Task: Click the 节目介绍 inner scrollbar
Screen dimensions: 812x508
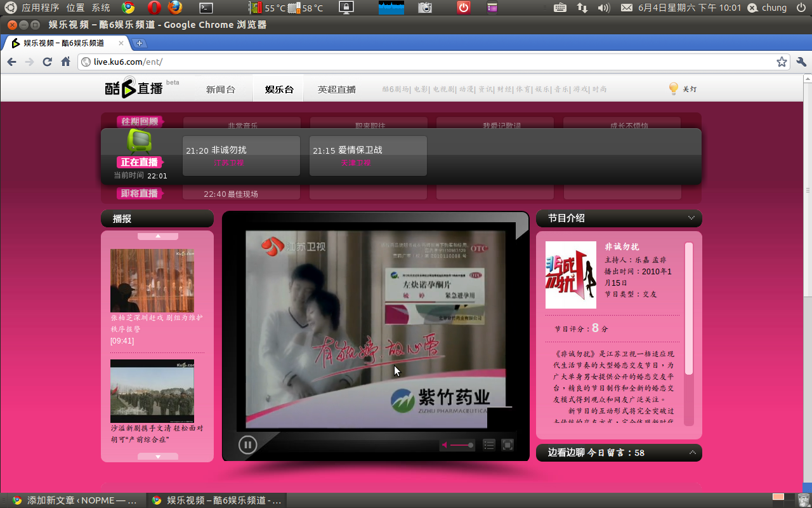Action: pos(689,308)
